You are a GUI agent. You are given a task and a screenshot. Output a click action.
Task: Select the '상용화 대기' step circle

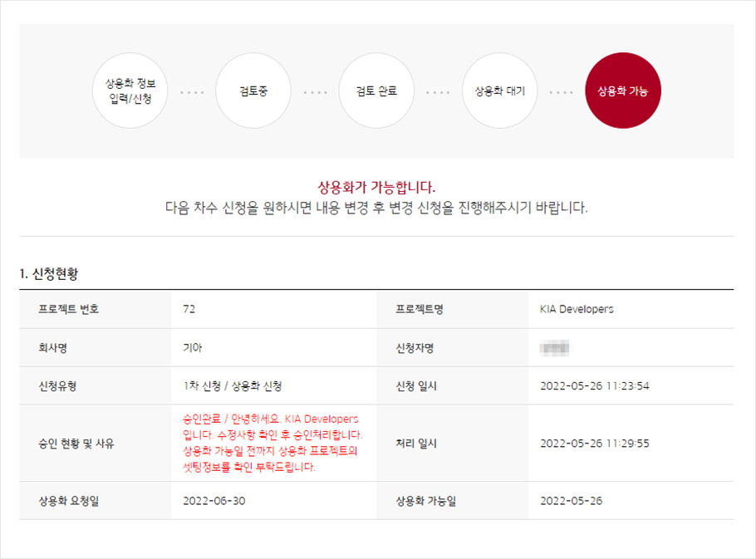coord(499,91)
